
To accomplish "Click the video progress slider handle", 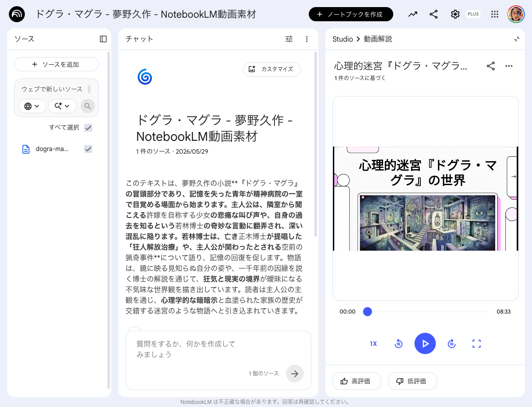I will tap(367, 312).
